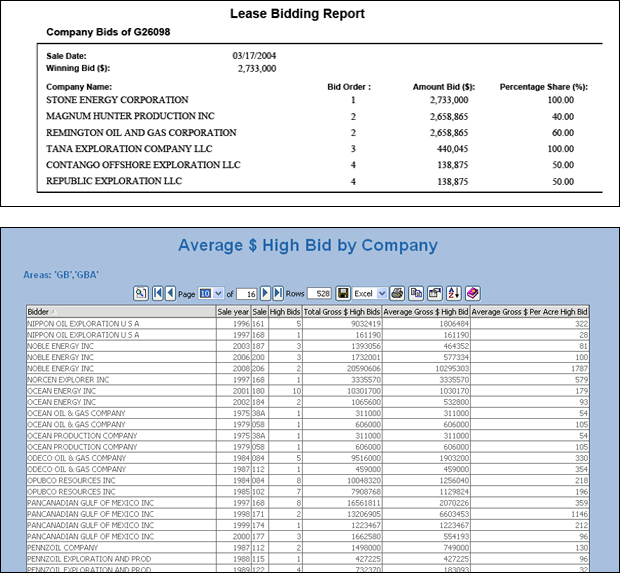The image size is (620, 576).
Task: Select OCEAN ENERGY INC total 10301700
Action: pos(366,391)
